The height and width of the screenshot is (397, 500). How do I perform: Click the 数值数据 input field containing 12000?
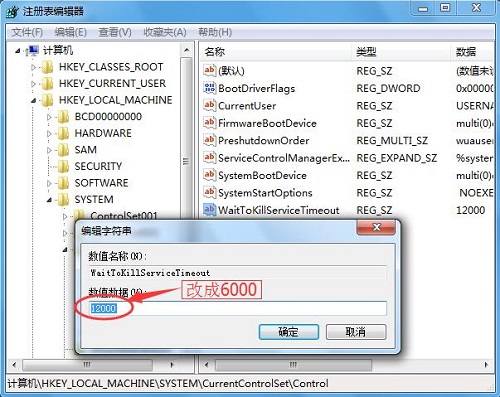[x=238, y=308]
